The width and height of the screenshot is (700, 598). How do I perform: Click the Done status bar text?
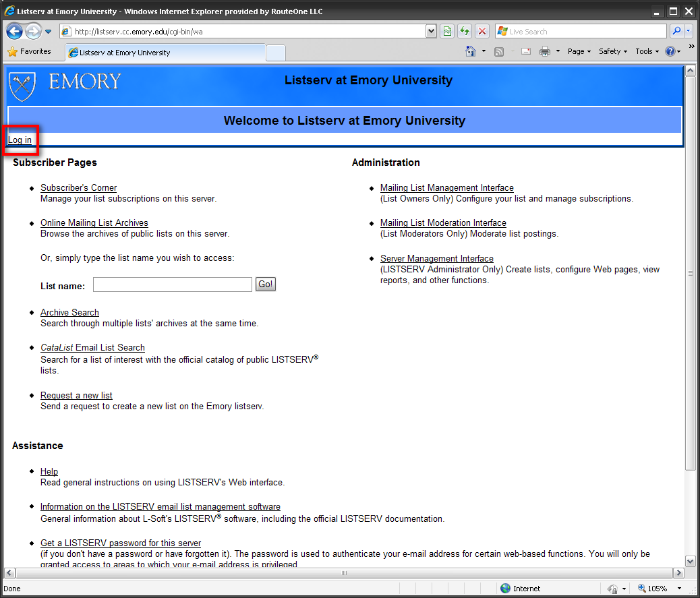[x=12, y=589]
